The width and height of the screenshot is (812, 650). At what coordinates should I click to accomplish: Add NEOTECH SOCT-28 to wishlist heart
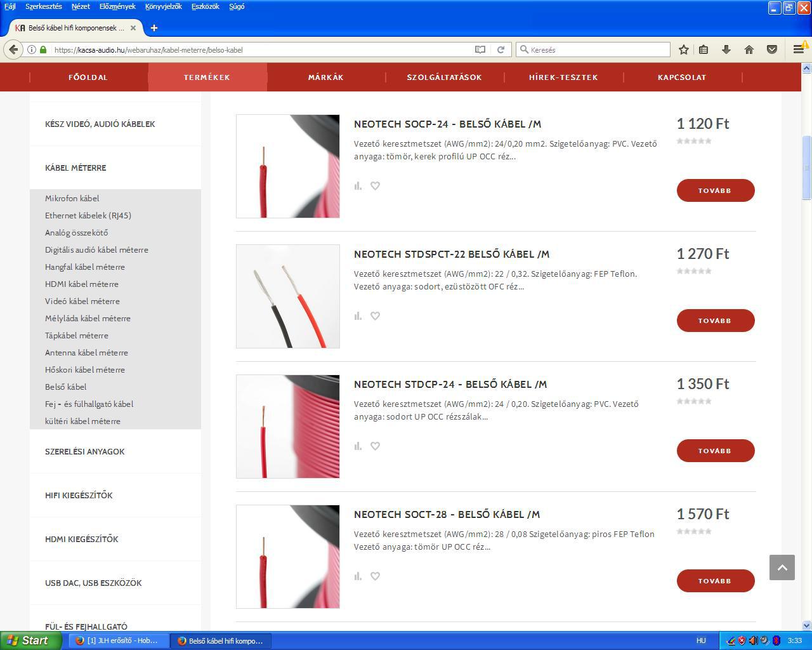pyautogui.click(x=376, y=576)
